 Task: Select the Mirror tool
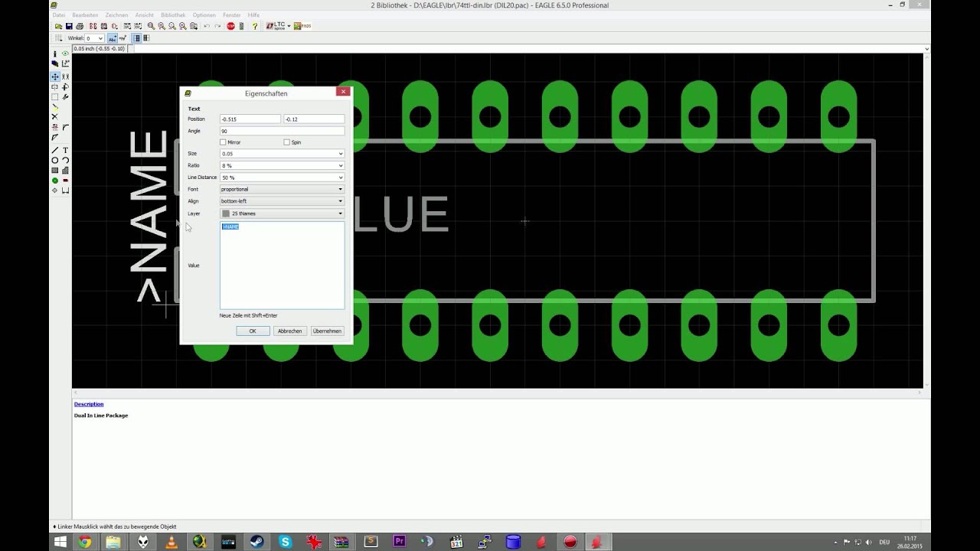pyautogui.click(x=55, y=87)
